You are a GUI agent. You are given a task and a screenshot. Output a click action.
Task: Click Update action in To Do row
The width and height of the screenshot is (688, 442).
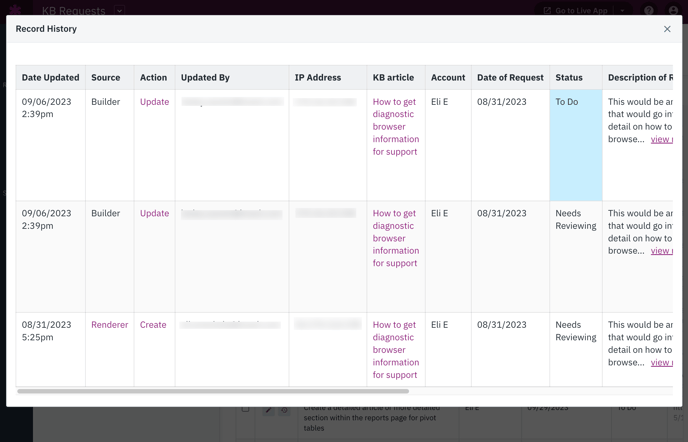[x=154, y=102]
